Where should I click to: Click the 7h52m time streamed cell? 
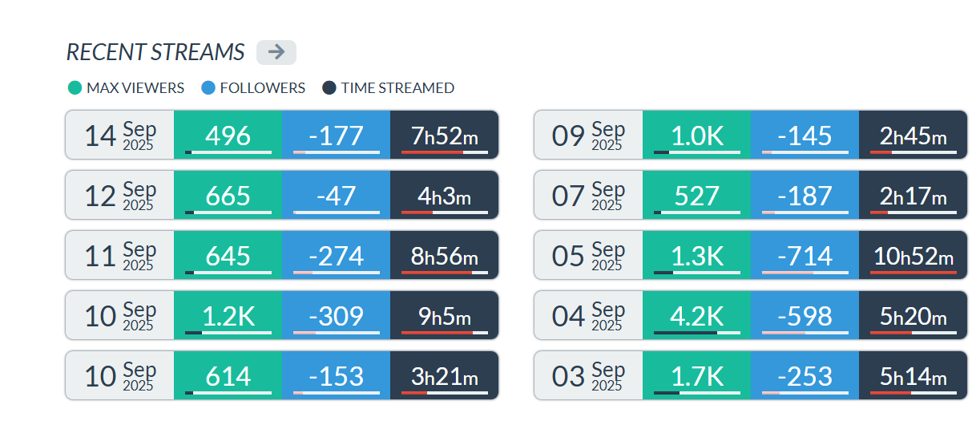pyautogui.click(x=444, y=135)
